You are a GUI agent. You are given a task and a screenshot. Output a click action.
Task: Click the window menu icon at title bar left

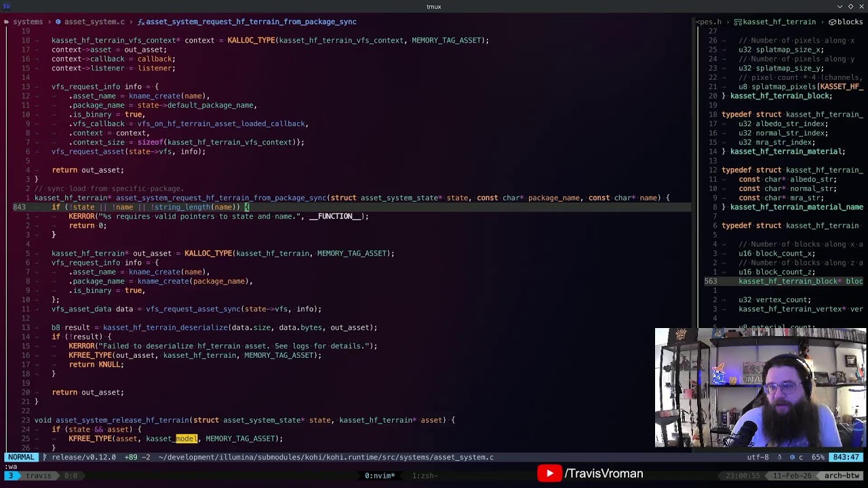tap(7, 7)
